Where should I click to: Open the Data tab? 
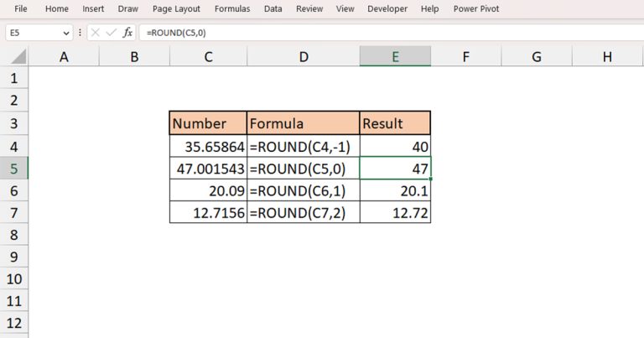[273, 8]
